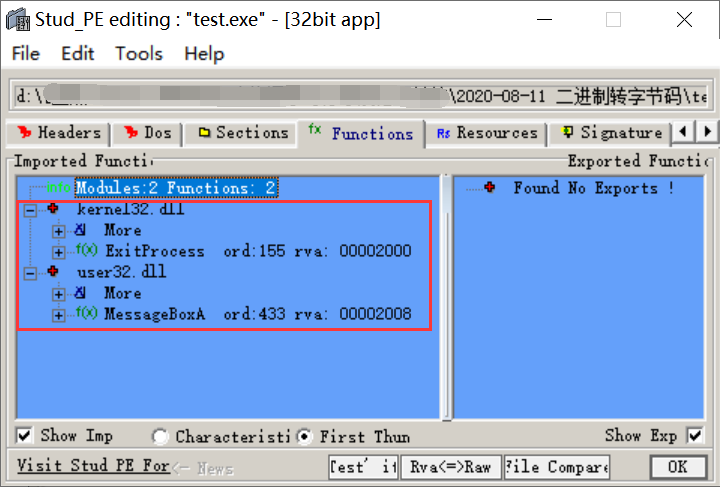
Task: Collapse the user32.dll node
Action: click(30, 274)
